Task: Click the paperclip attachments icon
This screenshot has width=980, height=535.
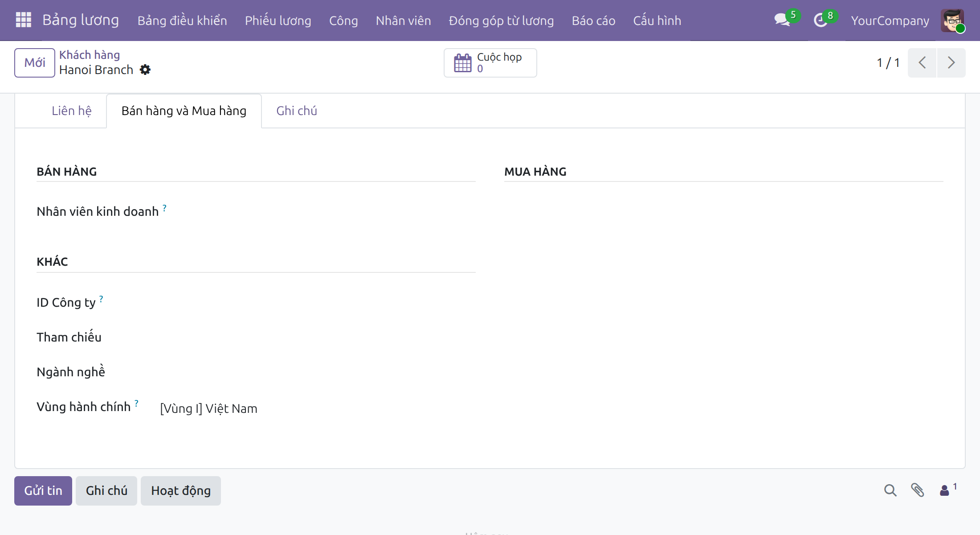Action: 917,490
